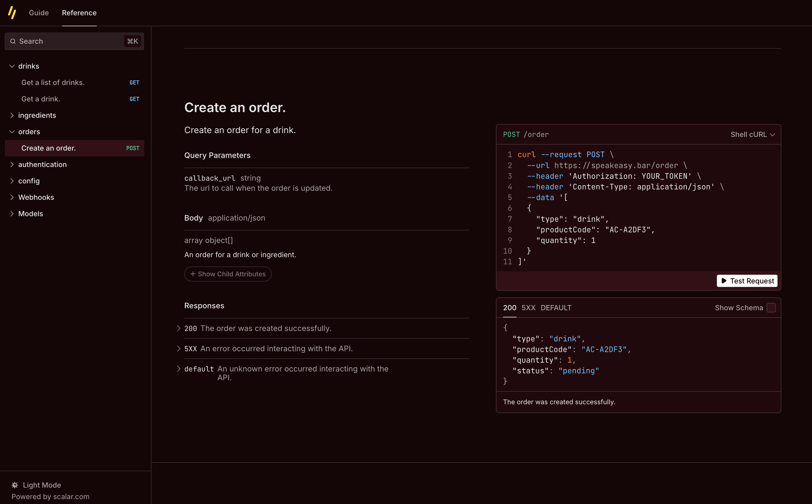
Task: Expand the Models section
Action: click(12, 214)
